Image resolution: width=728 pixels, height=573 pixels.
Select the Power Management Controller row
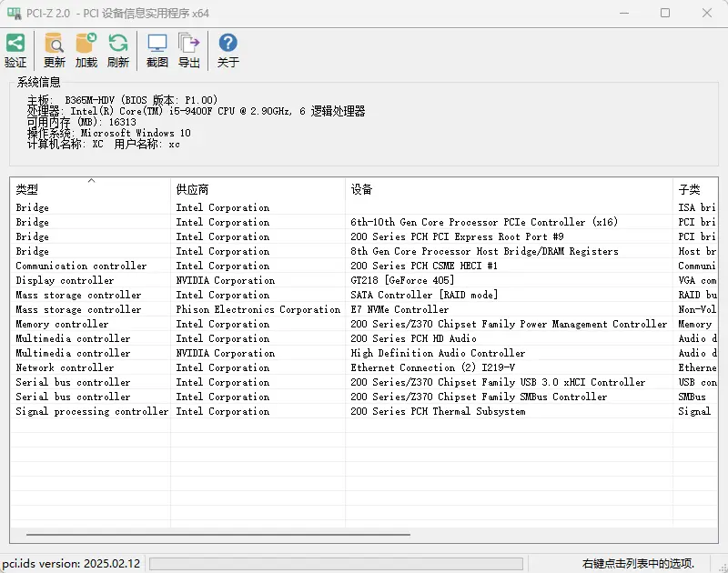pyautogui.click(x=364, y=324)
